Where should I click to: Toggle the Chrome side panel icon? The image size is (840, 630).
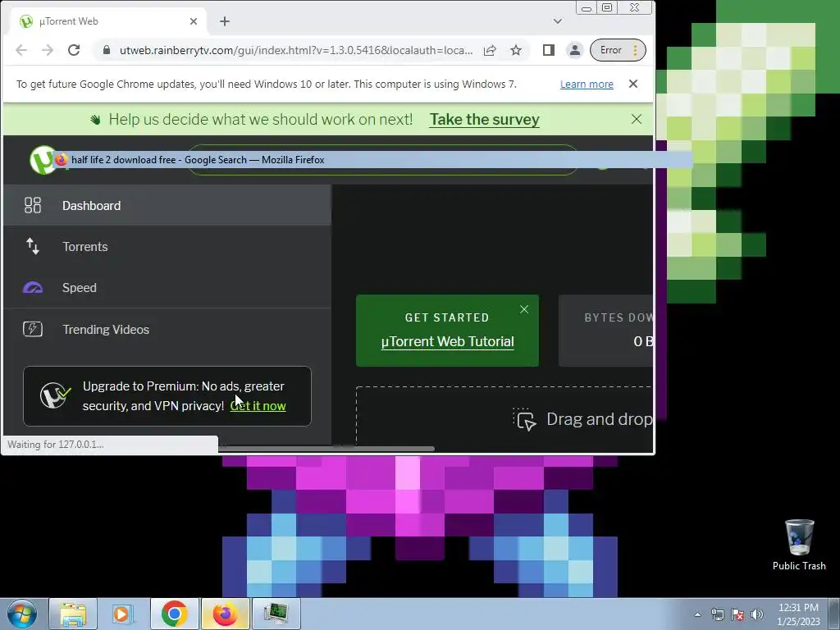[x=549, y=50]
